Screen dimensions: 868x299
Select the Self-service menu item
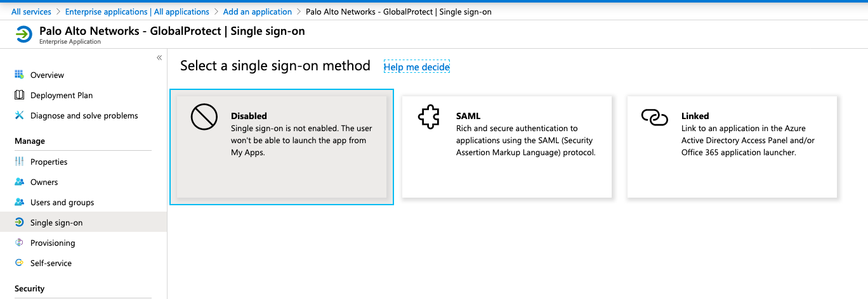coord(51,263)
